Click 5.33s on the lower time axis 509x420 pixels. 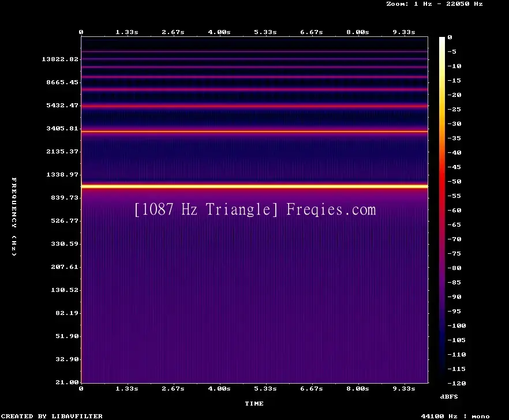coord(265,388)
